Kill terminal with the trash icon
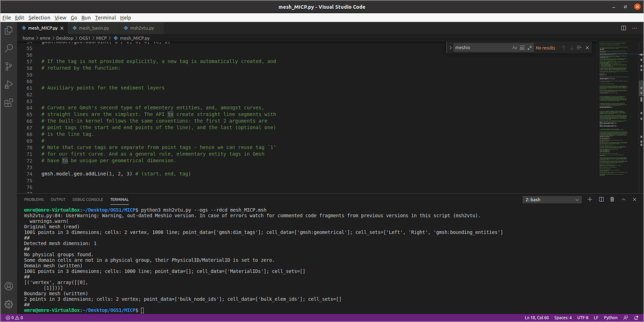Image resolution: width=644 pixels, height=322 pixels. 612,199
